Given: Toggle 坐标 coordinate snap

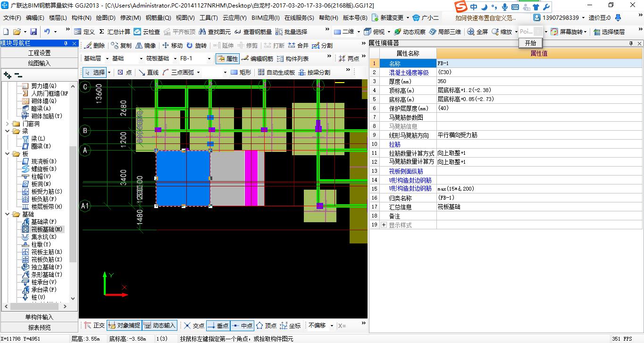Looking at the screenshot, I should [290, 326].
